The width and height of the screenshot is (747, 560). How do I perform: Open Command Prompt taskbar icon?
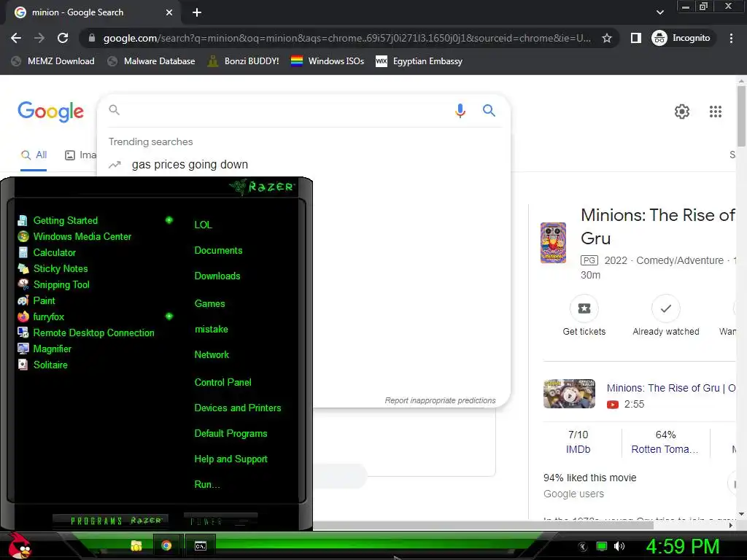point(201,545)
